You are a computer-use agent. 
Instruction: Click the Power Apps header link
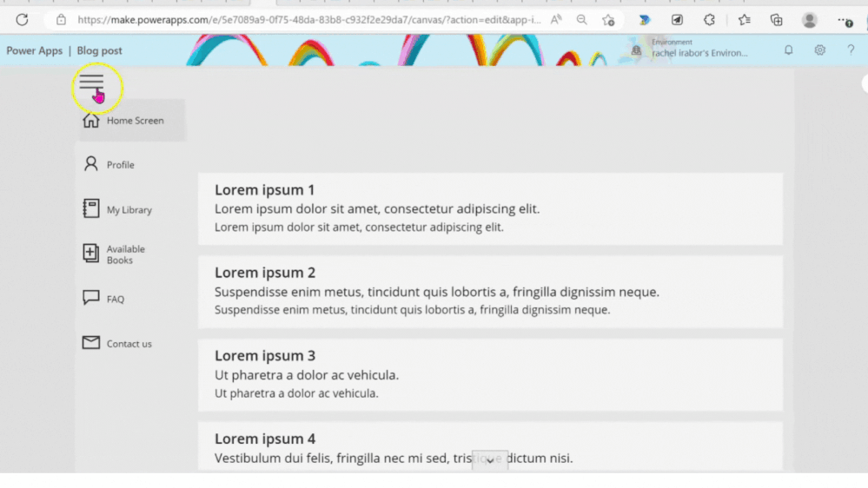pos(35,50)
